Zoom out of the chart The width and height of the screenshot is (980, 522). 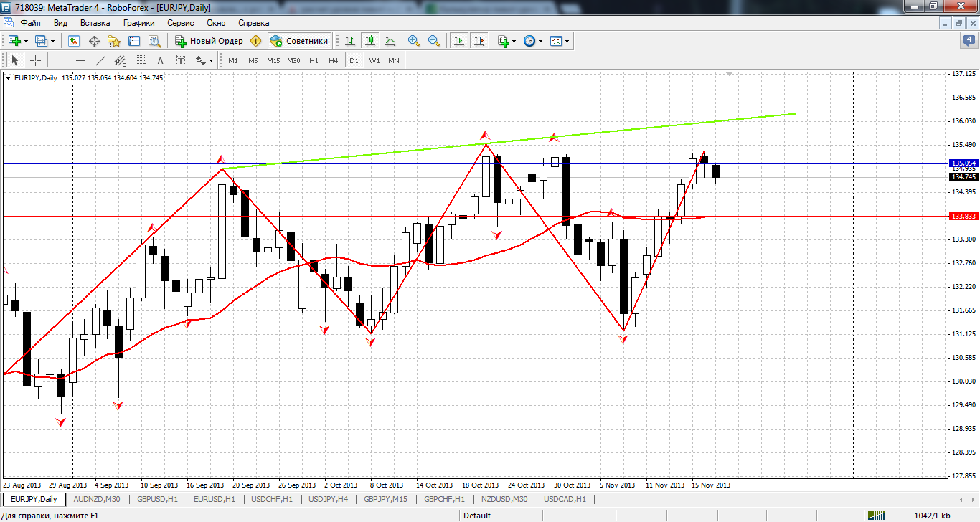pyautogui.click(x=434, y=41)
